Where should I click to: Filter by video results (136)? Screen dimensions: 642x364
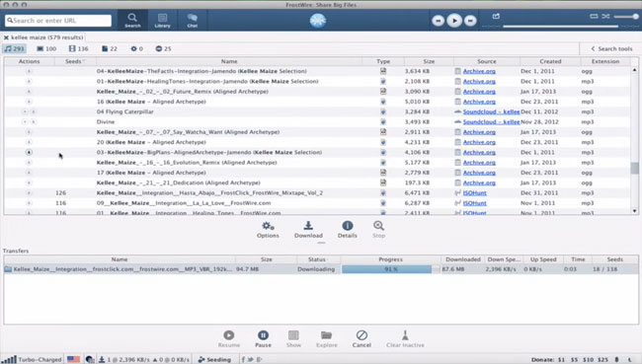78,48
